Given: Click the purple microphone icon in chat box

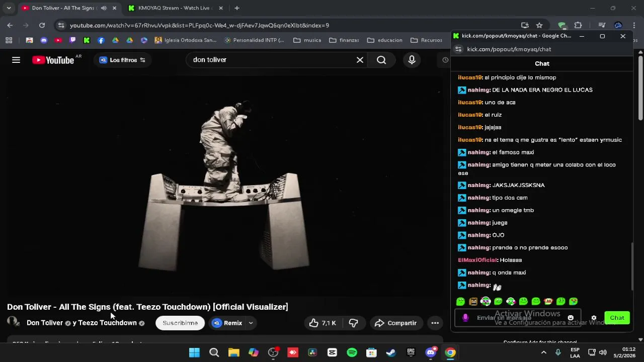Looking at the screenshot, I should pyautogui.click(x=465, y=318).
